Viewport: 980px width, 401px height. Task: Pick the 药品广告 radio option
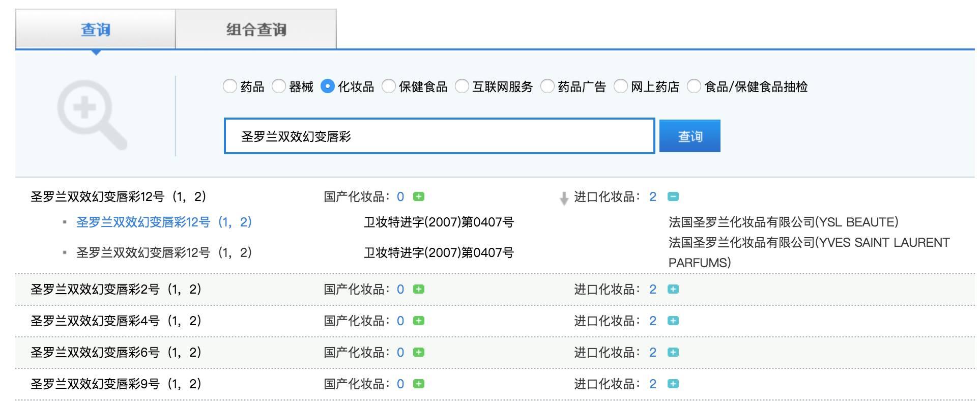pos(547,87)
